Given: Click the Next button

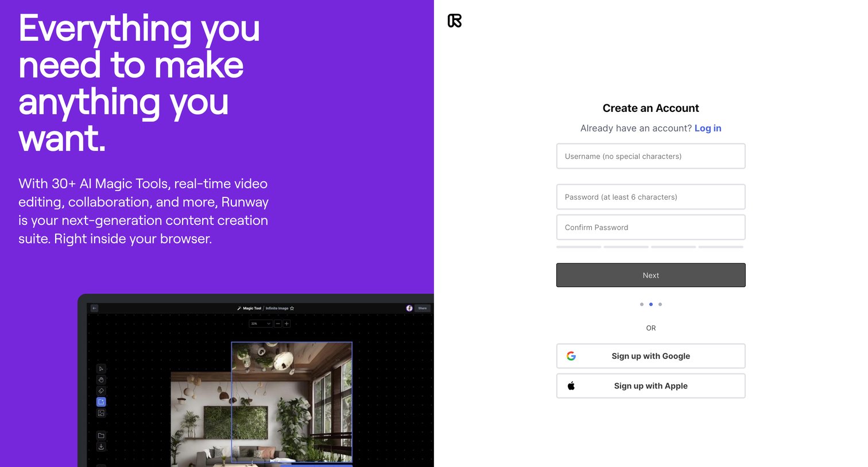Looking at the screenshot, I should [x=651, y=275].
